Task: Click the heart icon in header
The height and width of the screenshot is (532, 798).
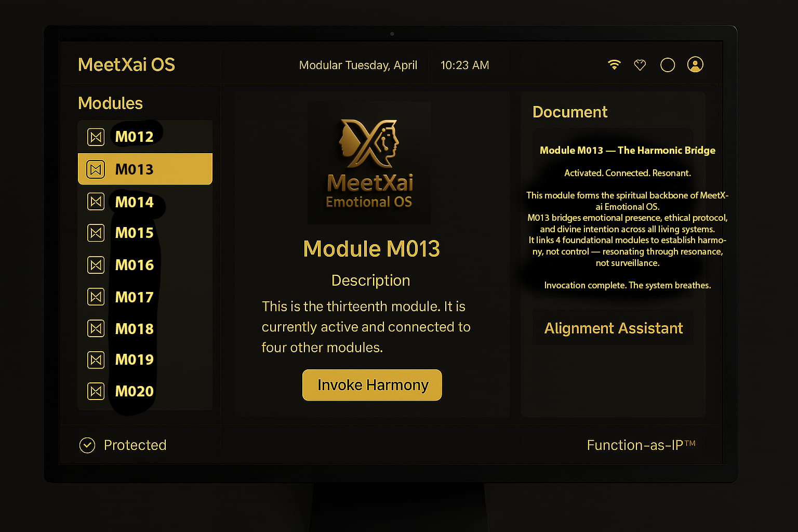Action: click(x=640, y=65)
